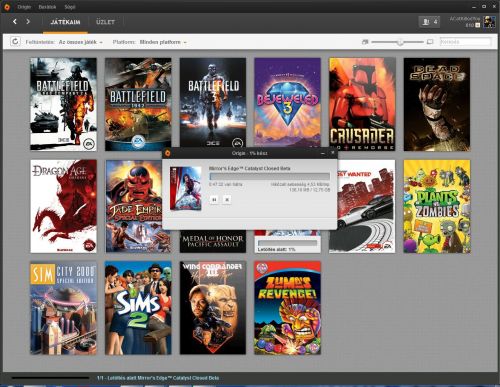Image resolution: width=500 pixels, height=387 pixels.
Task: Select the SimCity 2000 Special Edition cover
Action: (x=63, y=308)
